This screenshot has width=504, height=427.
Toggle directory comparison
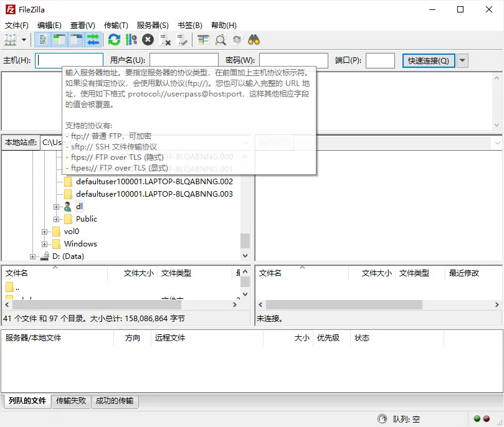pos(221,40)
